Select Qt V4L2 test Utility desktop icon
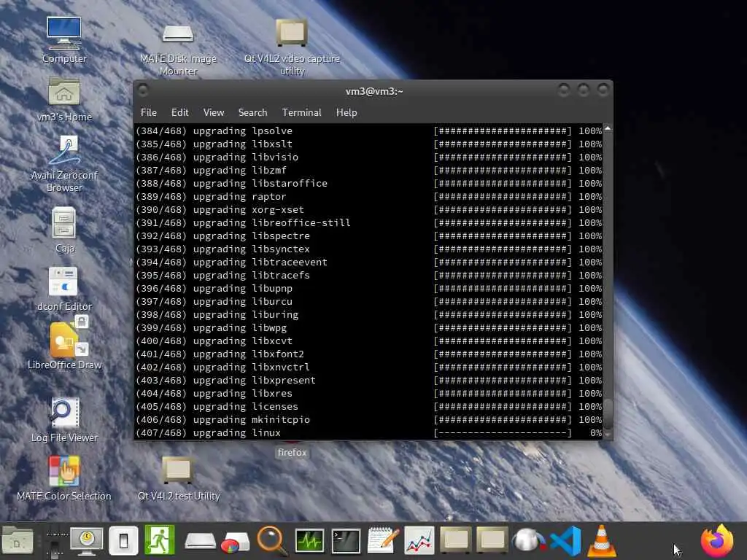Viewport: 747px width, 560px height. click(178, 478)
